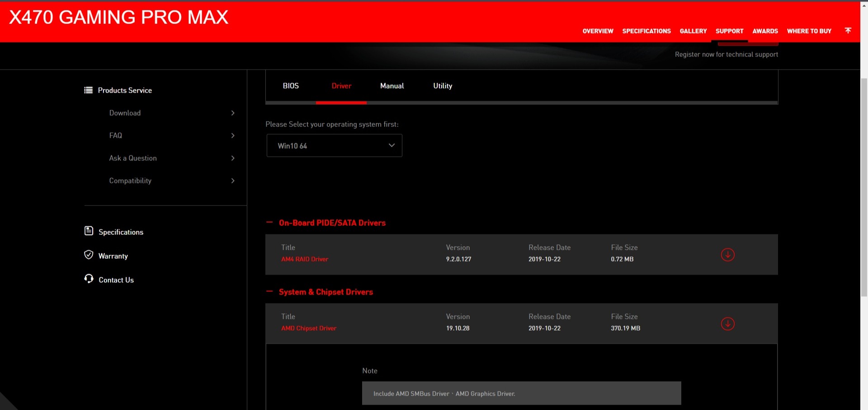Switch to the Utility tab

coord(443,86)
